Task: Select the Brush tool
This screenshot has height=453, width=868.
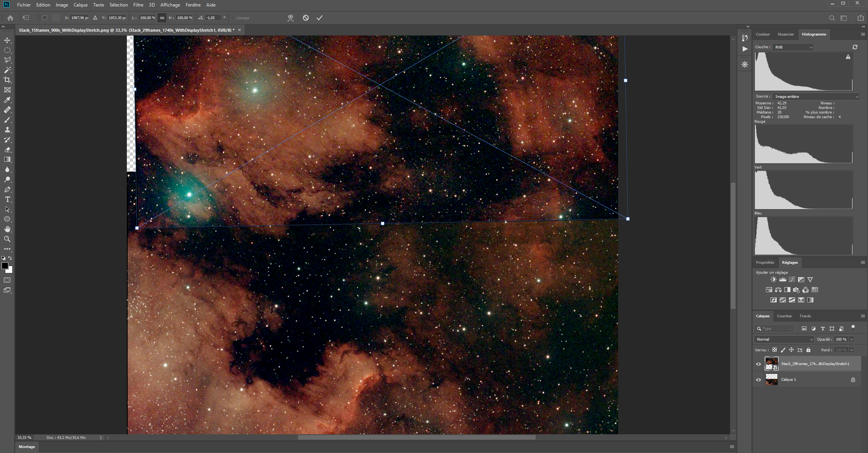Action: (x=7, y=120)
